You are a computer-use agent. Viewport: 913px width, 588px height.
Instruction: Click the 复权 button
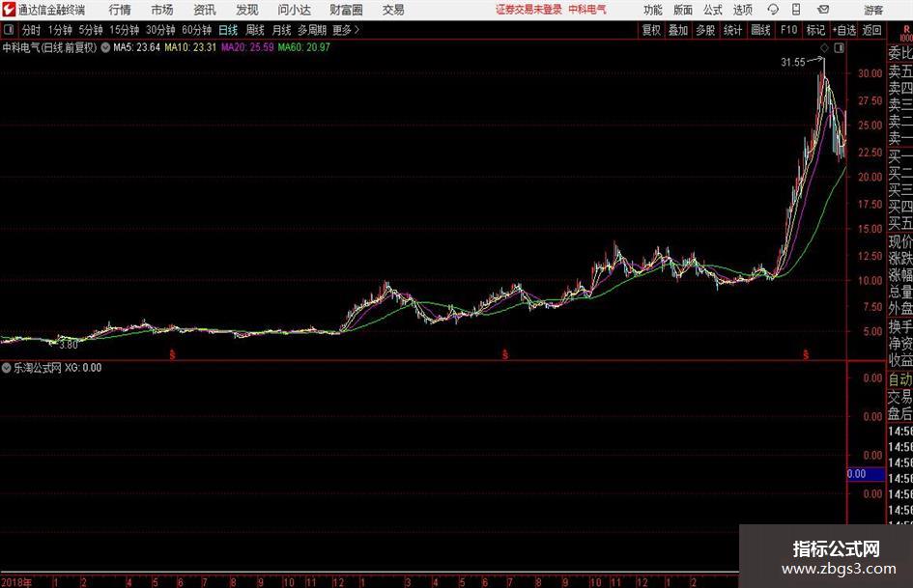(x=651, y=30)
